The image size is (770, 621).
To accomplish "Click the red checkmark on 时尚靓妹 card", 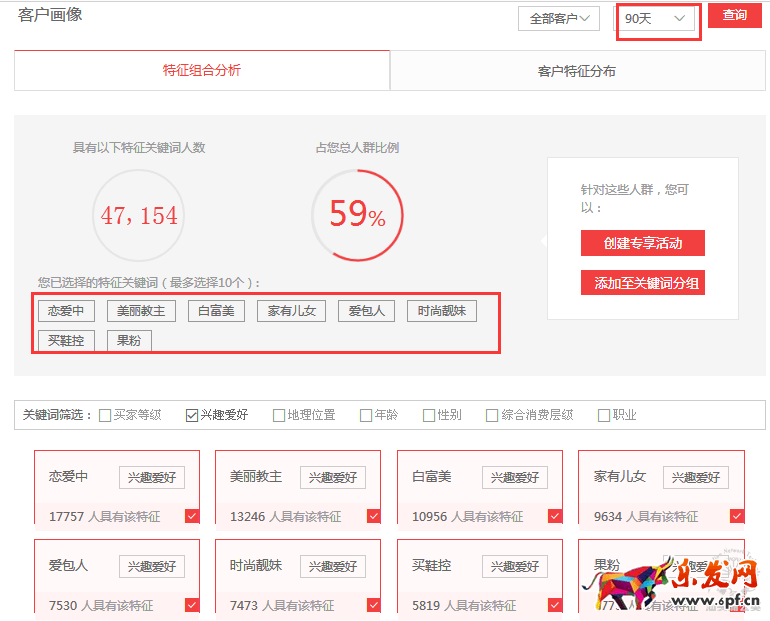I will pos(373,605).
